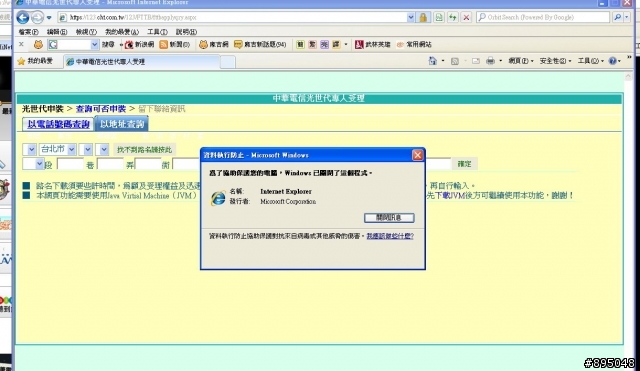The height and width of the screenshot is (371, 640).
Task: Click the page vertical scrollbar up arrow
Action: click(x=628, y=76)
